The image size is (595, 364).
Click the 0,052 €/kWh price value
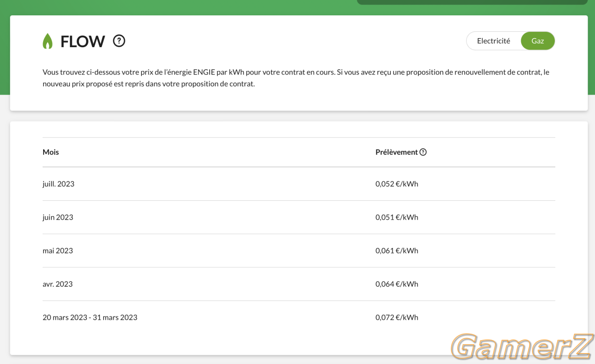pos(397,184)
